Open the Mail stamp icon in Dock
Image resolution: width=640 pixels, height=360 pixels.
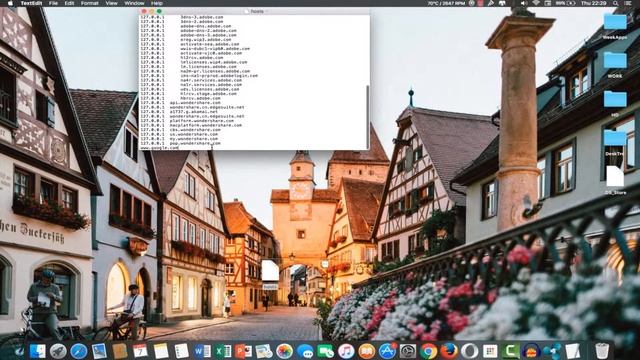pyautogui.click(x=99, y=351)
